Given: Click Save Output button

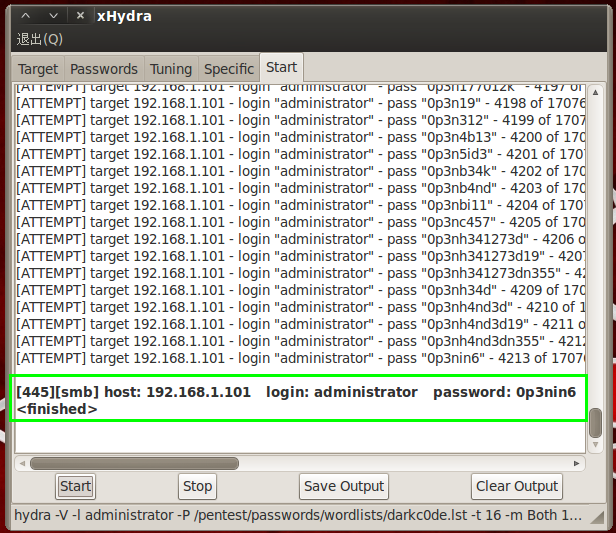Looking at the screenshot, I should 344,486.
